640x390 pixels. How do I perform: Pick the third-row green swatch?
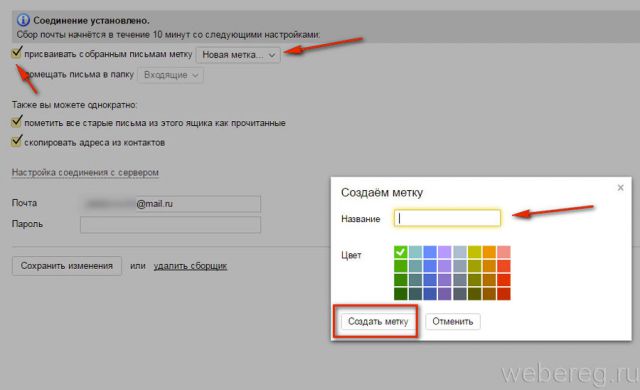coord(400,280)
